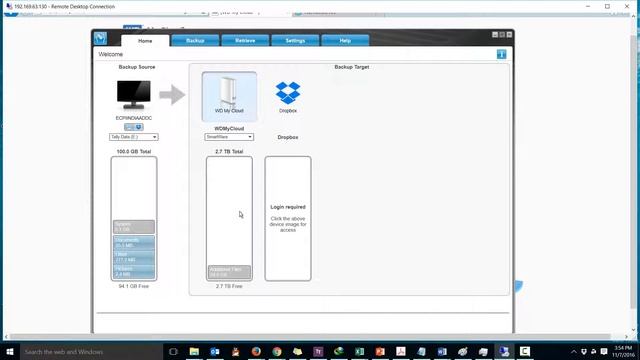Click the white 'C' app taskbar icon

(525, 351)
